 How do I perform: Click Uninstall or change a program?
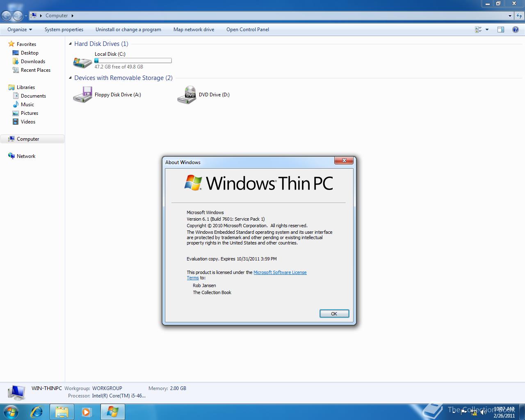(x=128, y=30)
